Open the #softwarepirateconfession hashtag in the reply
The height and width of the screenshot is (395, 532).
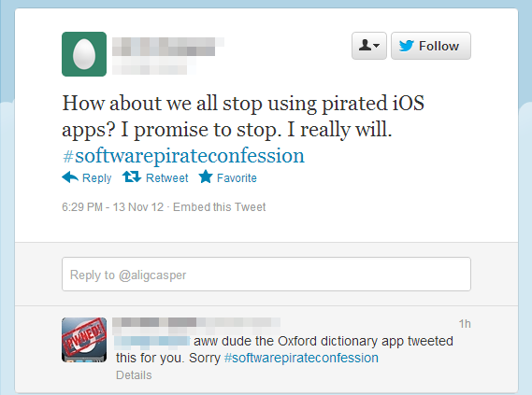click(x=301, y=358)
